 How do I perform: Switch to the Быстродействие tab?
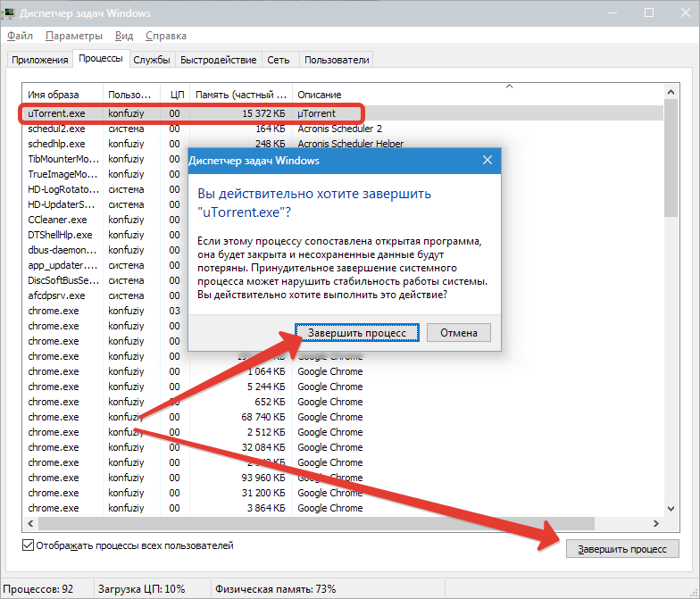(218, 60)
